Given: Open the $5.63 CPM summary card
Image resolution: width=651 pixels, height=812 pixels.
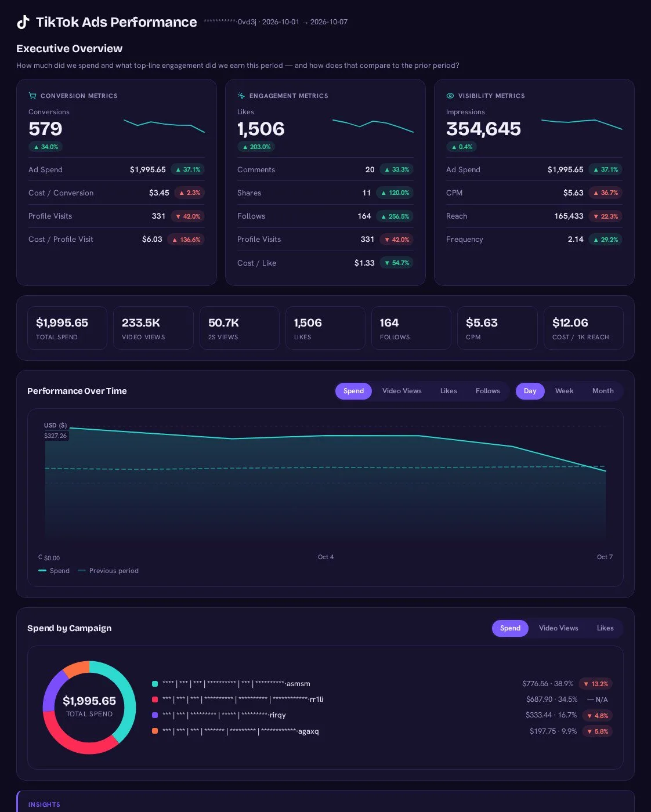Looking at the screenshot, I should coord(497,328).
